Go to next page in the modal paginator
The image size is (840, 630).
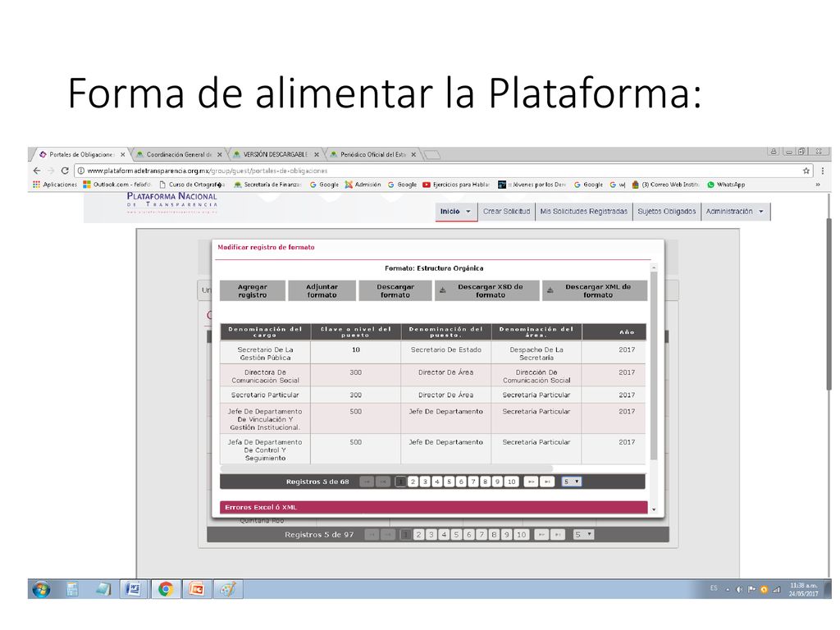tap(531, 482)
